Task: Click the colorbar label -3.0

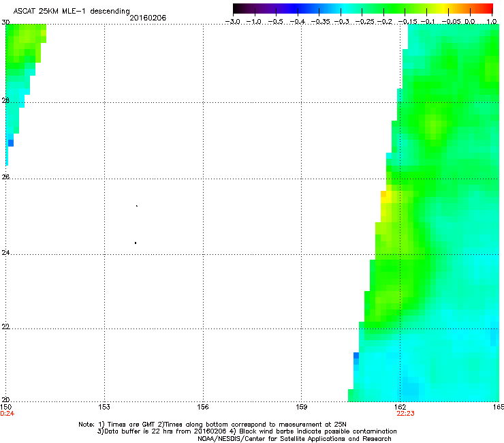Action: pyautogui.click(x=233, y=22)
